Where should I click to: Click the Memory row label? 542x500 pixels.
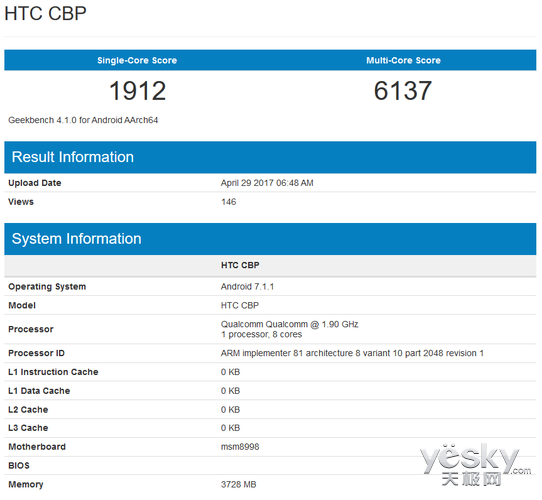click(26, 485)
